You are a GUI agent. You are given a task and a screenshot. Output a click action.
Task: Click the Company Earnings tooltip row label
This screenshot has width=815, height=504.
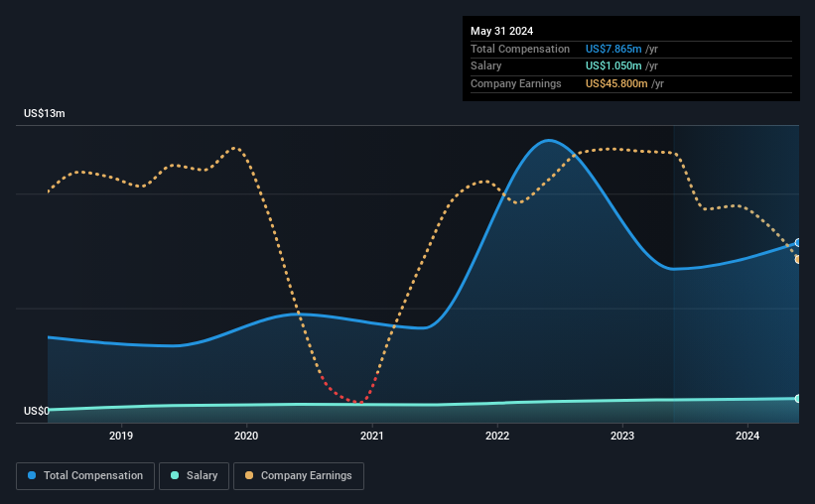(x=515, y=83)
